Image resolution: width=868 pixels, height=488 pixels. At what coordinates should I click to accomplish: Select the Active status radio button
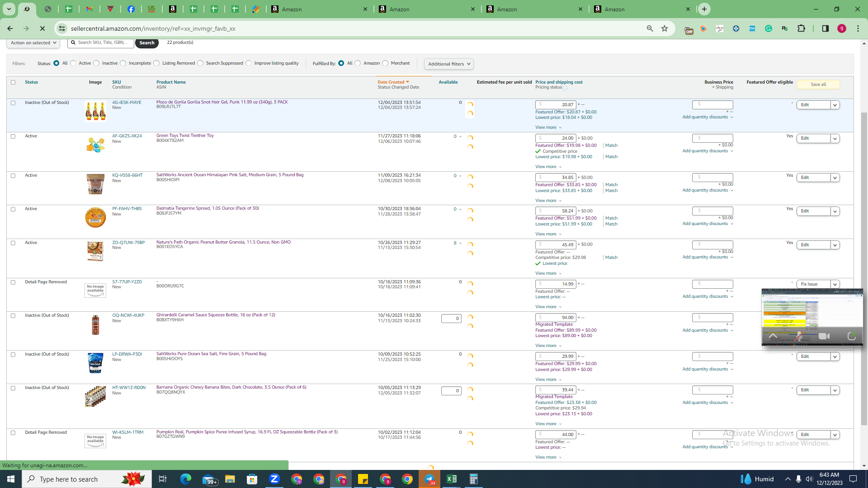click(x=73, y=63)
